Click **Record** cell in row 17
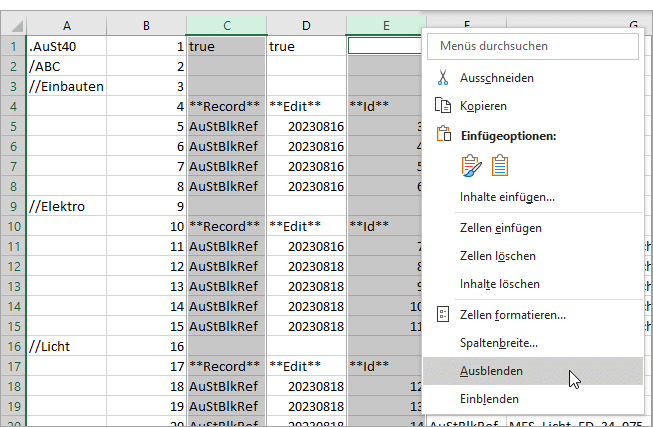653x427 pixels. click(x=226, y=366)
